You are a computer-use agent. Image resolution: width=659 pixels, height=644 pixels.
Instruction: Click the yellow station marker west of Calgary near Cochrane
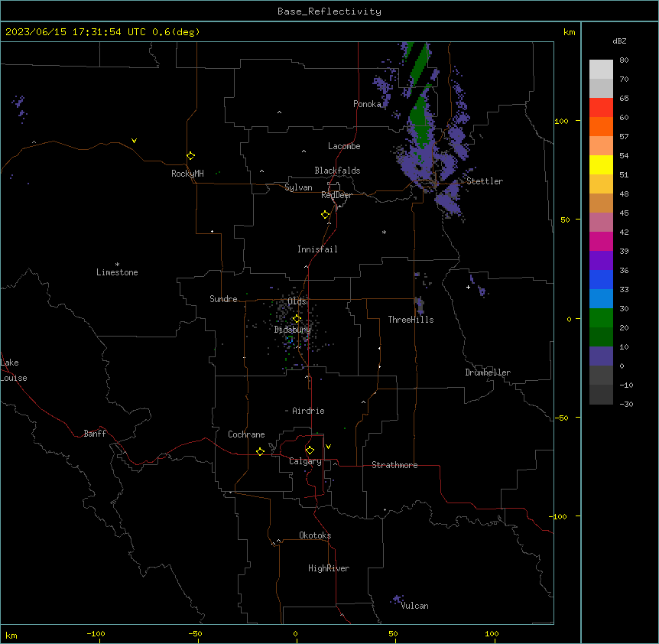[x=260, y=451]
